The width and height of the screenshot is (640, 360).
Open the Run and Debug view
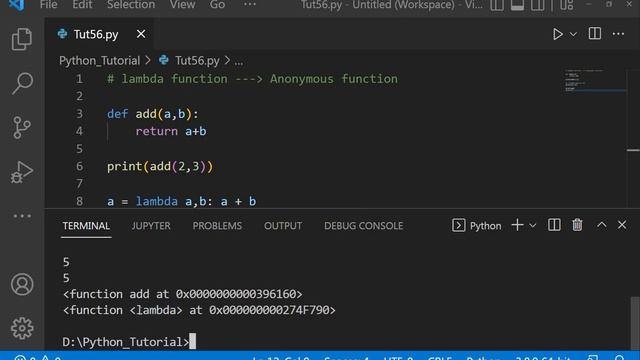click(22, 171)
